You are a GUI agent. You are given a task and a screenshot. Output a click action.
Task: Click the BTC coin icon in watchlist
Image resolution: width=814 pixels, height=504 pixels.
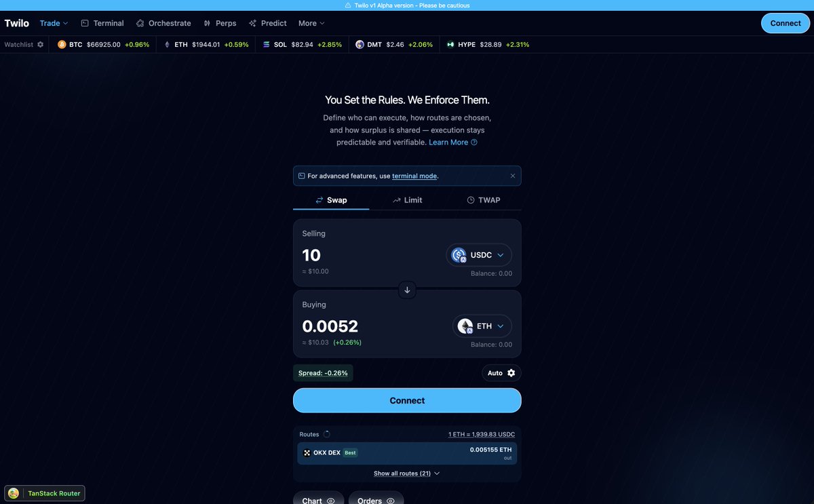[62, 44]
